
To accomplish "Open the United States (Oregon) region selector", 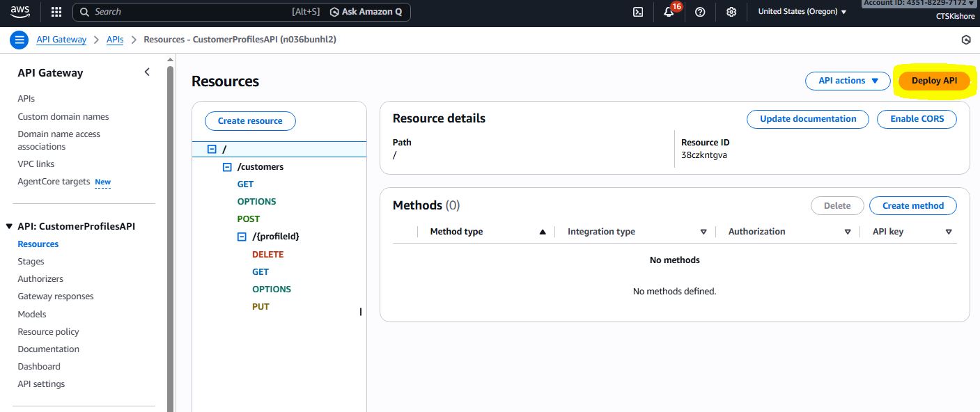I will (802, 12).
